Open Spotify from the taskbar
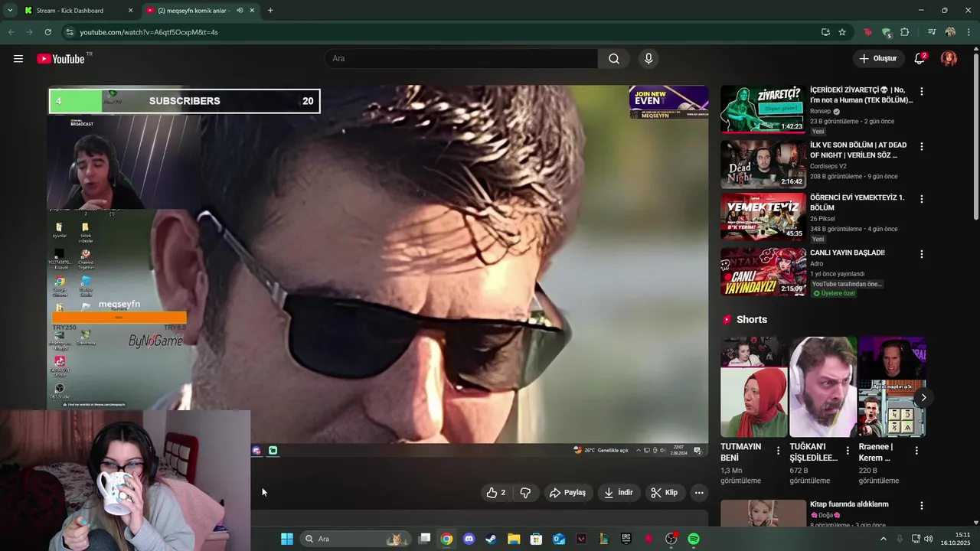 (x=694, y=539)
